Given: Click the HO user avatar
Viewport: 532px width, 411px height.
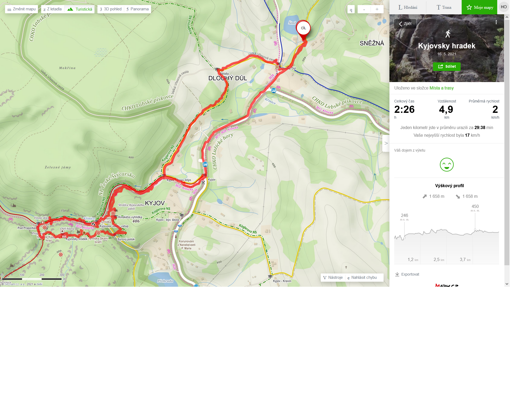Looking at the screenshot, I should pos(504,7).
